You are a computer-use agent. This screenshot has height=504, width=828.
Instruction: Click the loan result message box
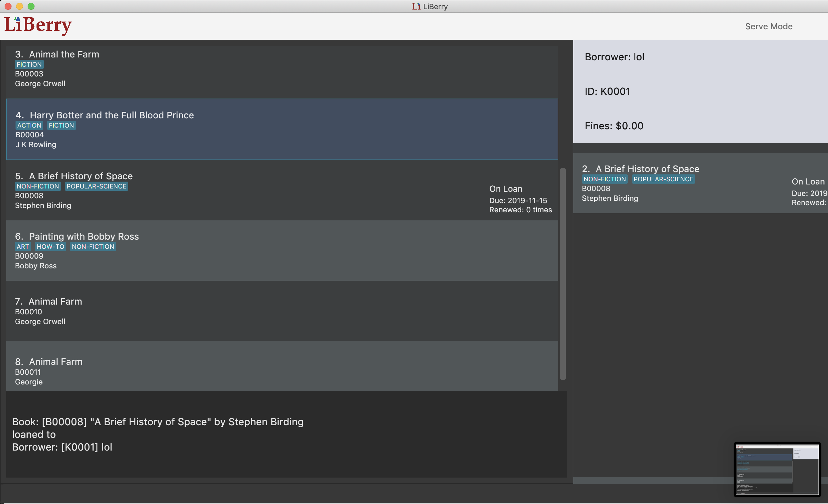pos(286,434)
